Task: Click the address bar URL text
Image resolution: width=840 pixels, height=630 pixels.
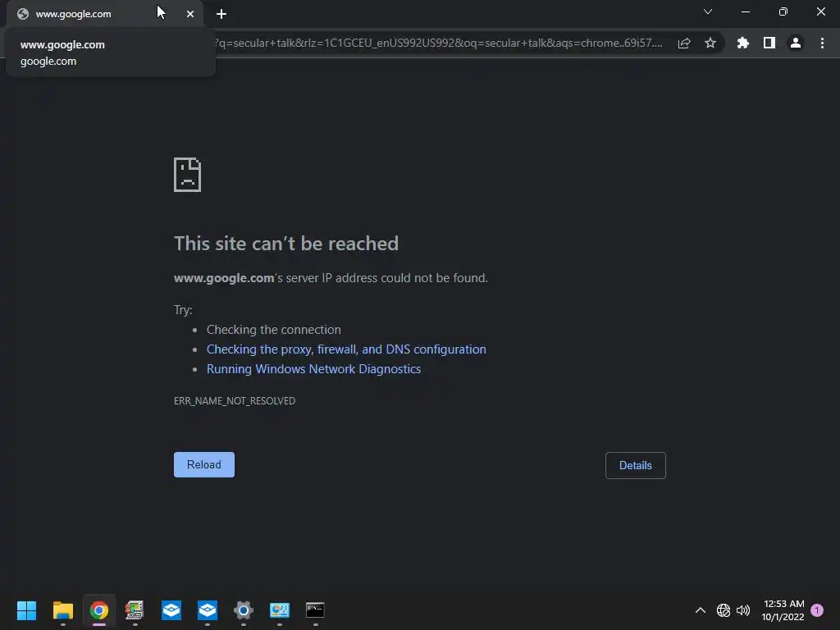Action: click(438, 43)
